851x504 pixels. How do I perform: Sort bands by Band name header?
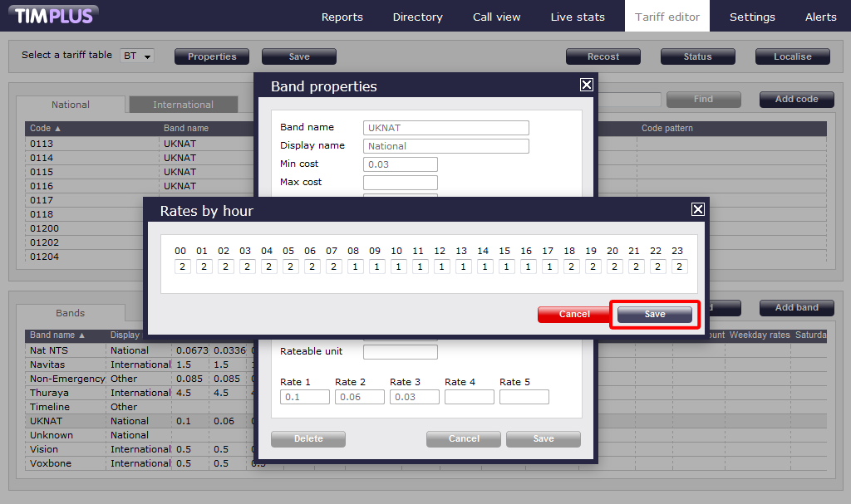[x=57, y=335]
